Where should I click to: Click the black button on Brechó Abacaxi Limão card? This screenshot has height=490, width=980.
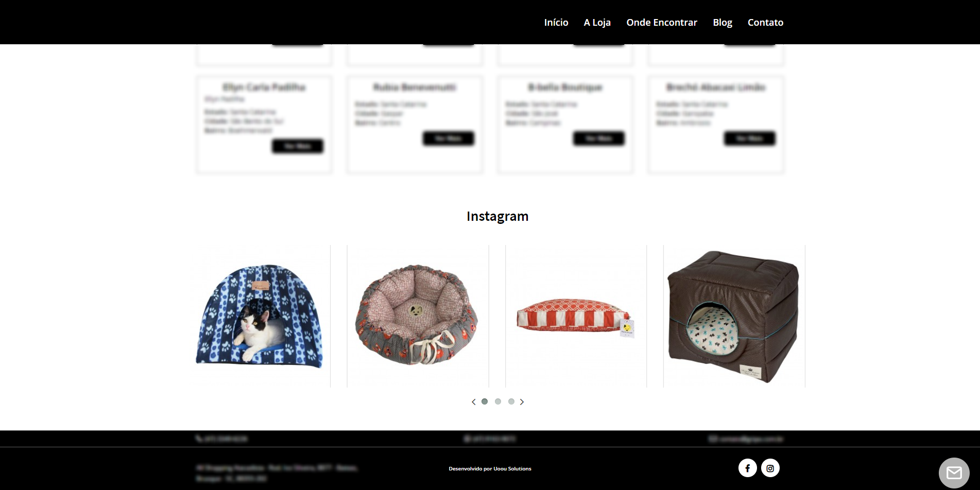click(749, 138)
